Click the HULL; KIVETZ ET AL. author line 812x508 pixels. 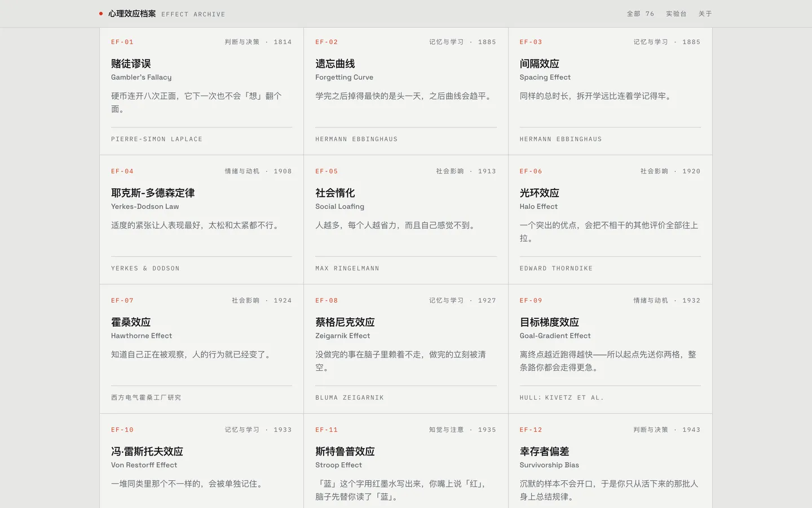point(562,397)
